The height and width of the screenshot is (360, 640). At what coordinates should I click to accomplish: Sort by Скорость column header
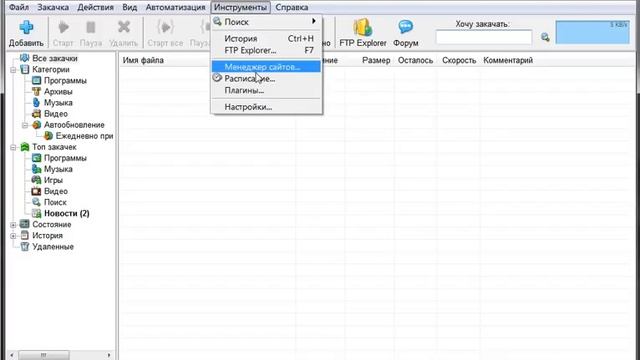(459, 60)
